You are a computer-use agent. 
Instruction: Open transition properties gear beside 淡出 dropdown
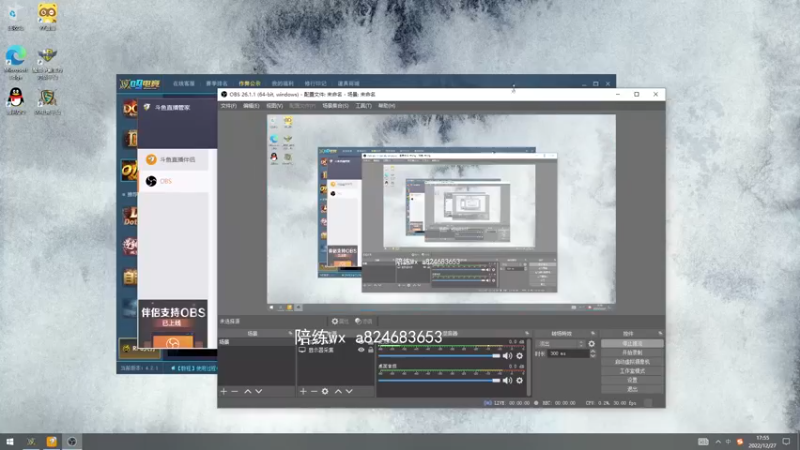pos(591,343)
